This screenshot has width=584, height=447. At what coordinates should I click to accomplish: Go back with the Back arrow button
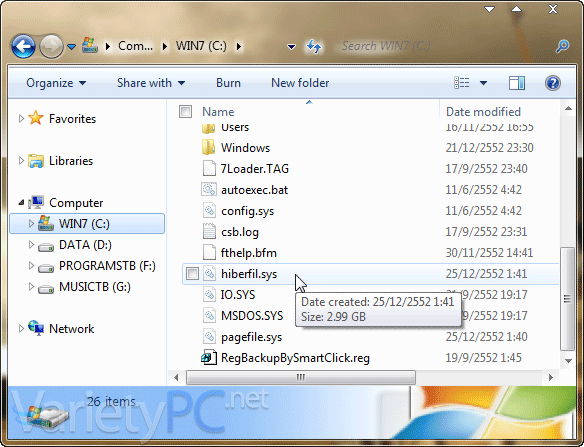(x=23, y=46)
